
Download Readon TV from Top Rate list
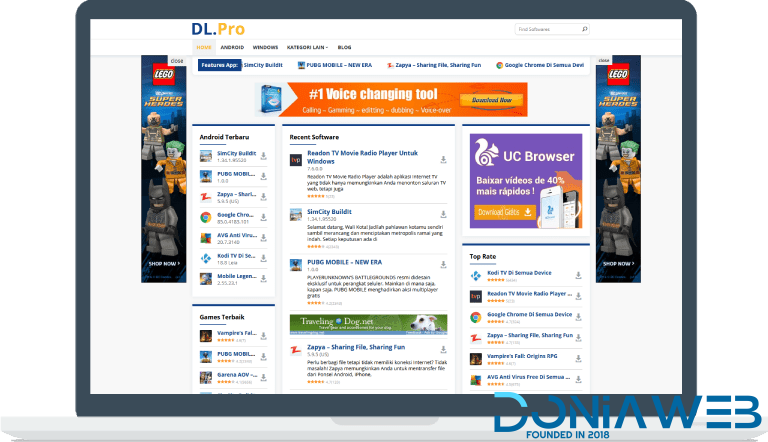tap(578, 296)
